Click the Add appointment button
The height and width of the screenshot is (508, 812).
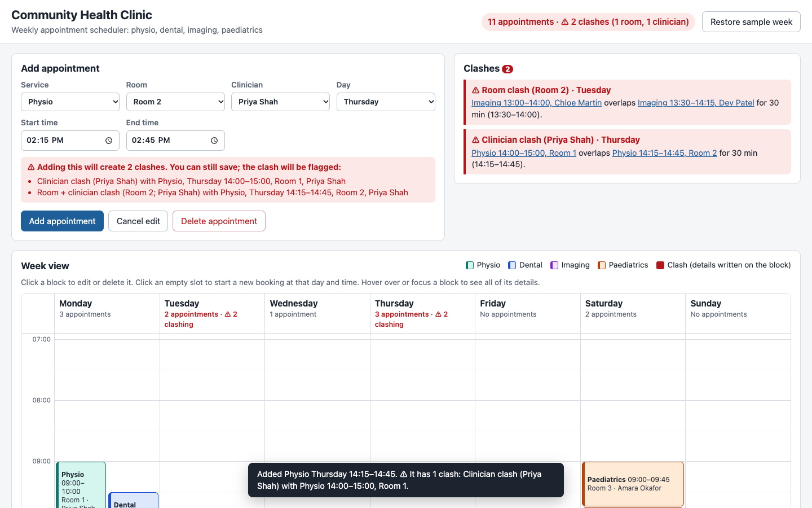click(x=62, y=221)
